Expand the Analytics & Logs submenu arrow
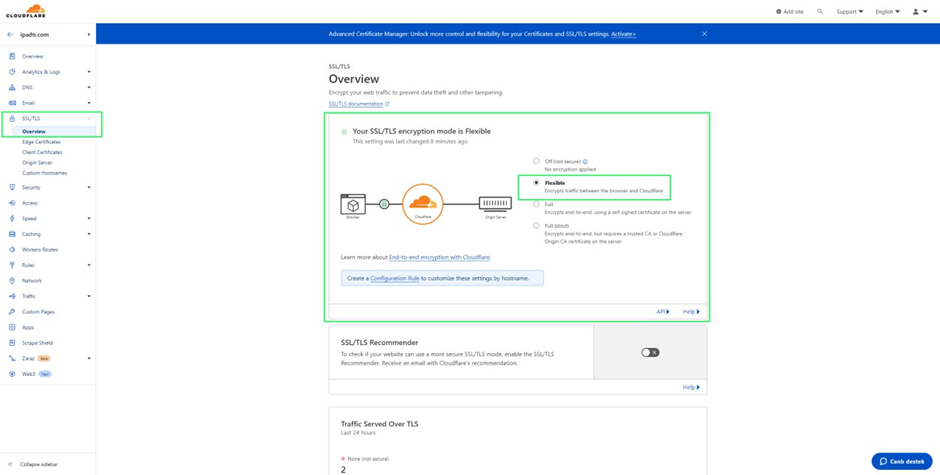 pyautogui.click(x=89, y=72)
